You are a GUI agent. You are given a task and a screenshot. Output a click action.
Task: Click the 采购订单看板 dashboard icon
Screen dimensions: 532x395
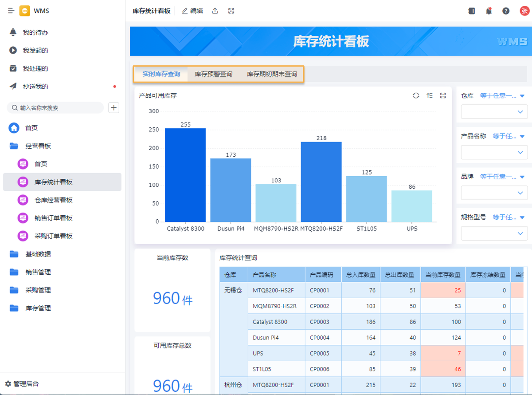pyautogui.click(x=23, y=236)
